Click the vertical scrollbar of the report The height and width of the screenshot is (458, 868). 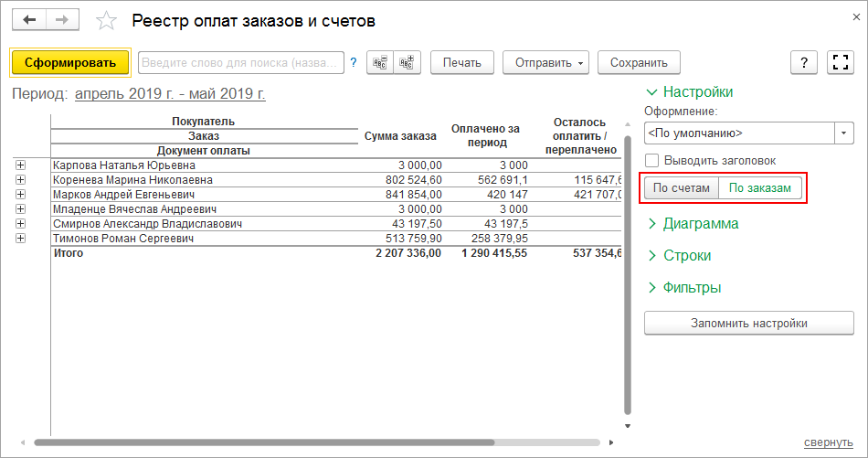[x=628, y=275]
